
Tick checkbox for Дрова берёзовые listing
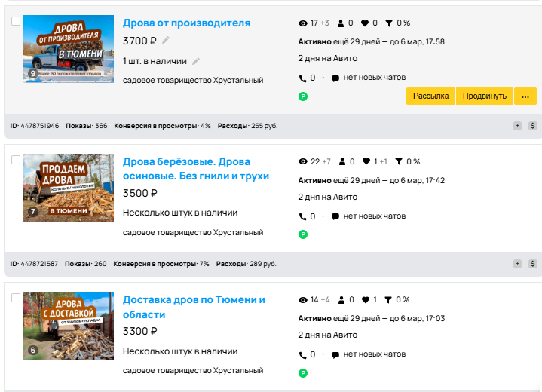tap(16, 160)
